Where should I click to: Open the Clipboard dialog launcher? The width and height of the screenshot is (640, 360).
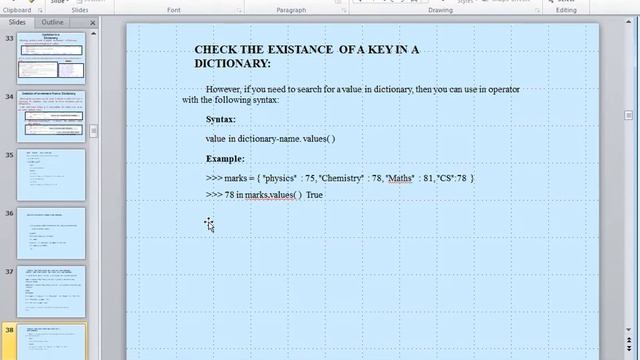(40, 10)
